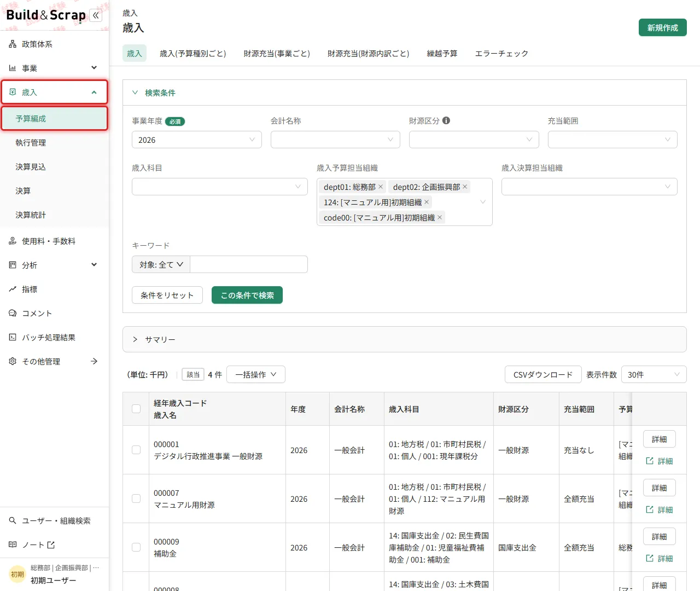Click the ユーザー・組織検索 magnifier icon
700x591 pixels.
13,521
